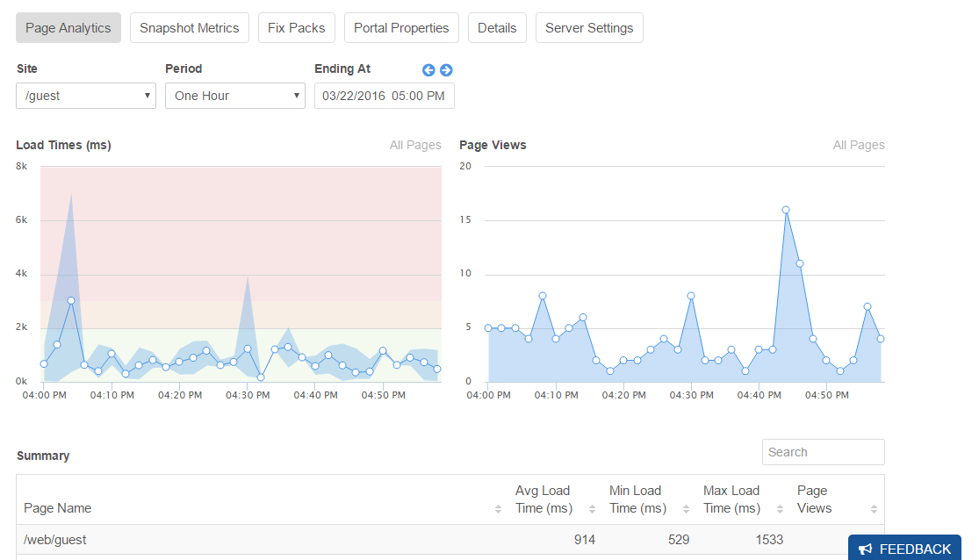Click All Pages label over Page Views

[859, 145]
